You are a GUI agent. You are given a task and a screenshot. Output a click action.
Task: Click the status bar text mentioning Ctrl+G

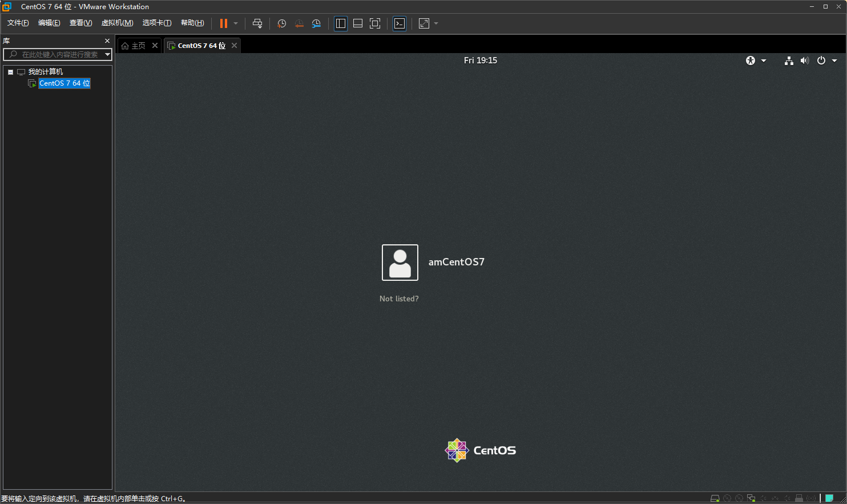click(x=94, y=499)
